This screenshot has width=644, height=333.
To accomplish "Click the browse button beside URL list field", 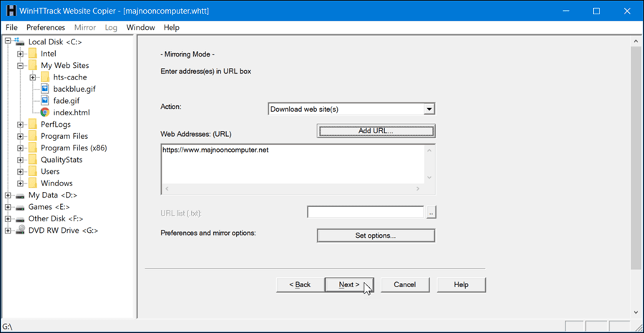I will point(431,212).
